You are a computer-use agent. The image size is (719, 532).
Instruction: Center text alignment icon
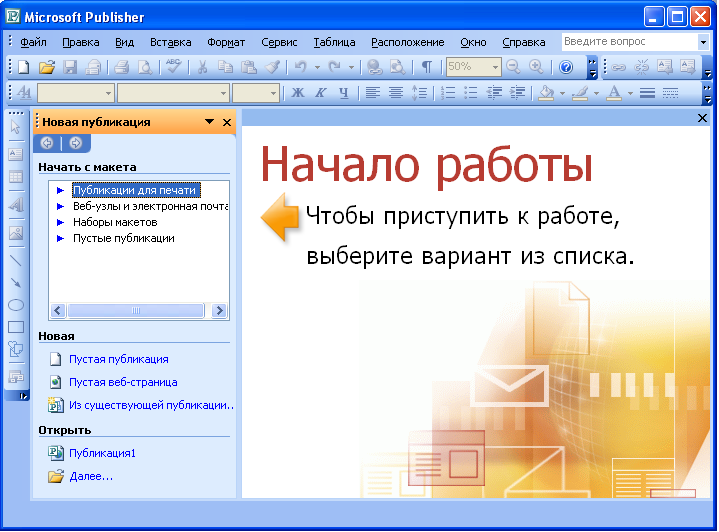pos(396,93)
